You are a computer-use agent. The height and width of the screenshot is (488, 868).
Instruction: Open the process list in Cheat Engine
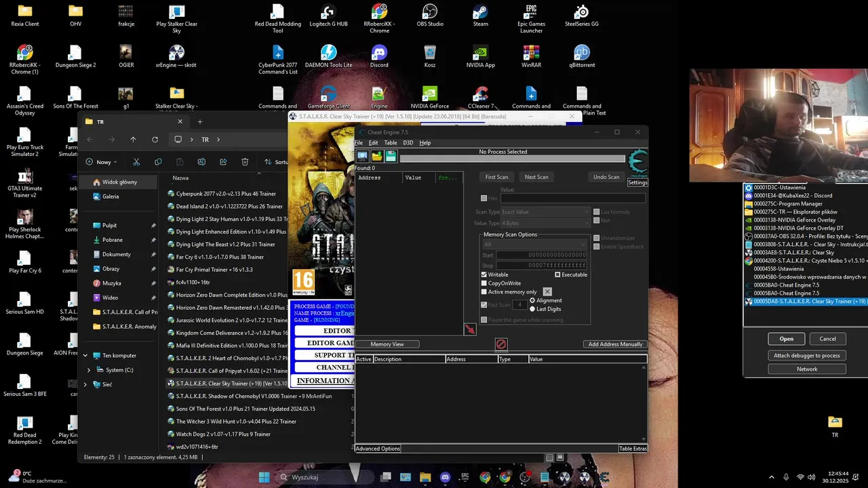tap(363, 157)
